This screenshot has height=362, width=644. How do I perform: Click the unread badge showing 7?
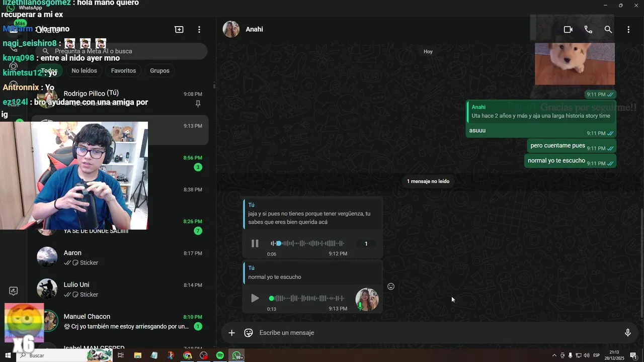pyautogui.click(x=198, y=231)
